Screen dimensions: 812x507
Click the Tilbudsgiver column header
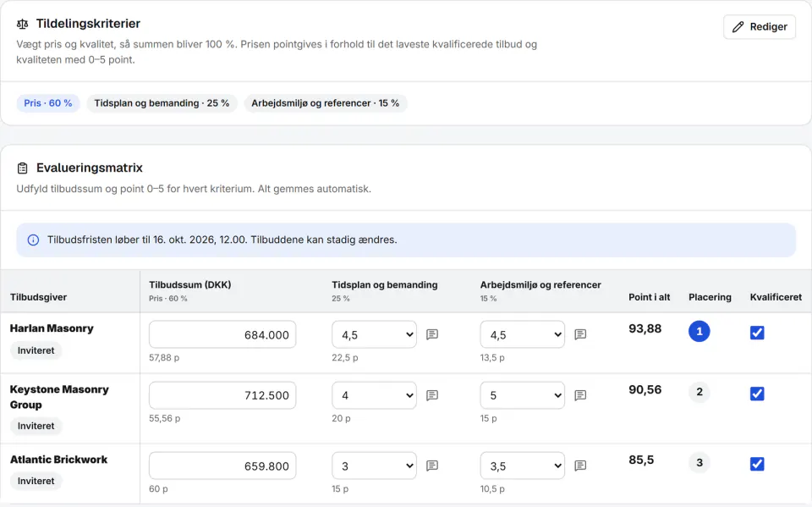38,297
